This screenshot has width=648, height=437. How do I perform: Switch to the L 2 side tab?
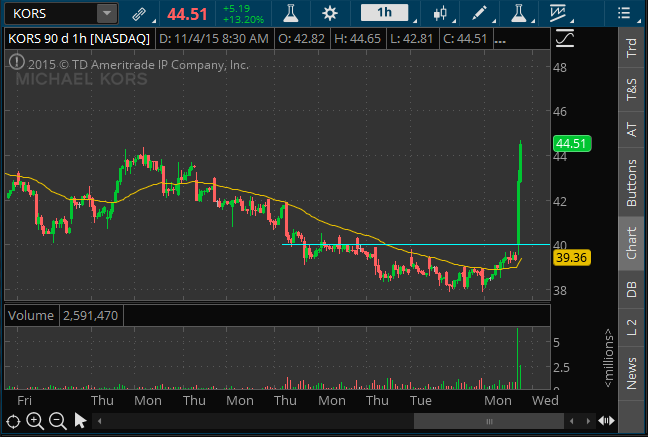[x=631, y=327]
